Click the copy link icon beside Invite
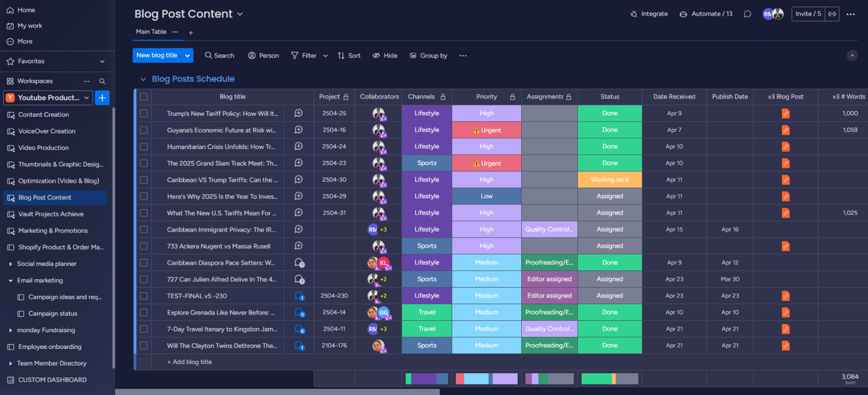Image resolution: width=868 pixels, height=395 pixels. click(x=832, y=14)
